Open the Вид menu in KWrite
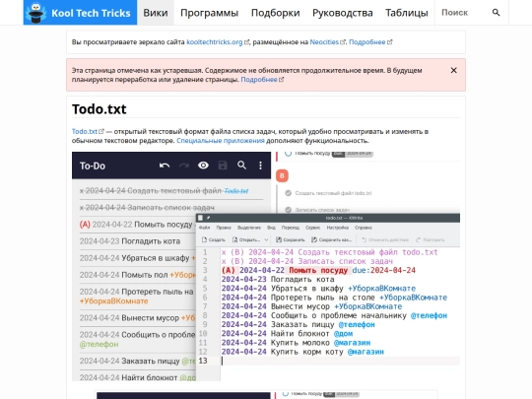The height and width of the screenshot is (399, 532). 271,228
